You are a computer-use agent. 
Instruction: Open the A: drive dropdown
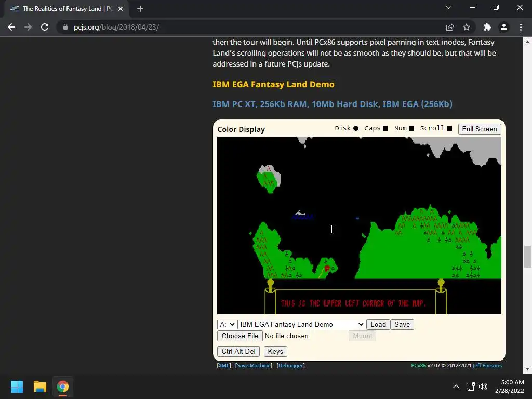pyautogui.click(x=227, y=324)
